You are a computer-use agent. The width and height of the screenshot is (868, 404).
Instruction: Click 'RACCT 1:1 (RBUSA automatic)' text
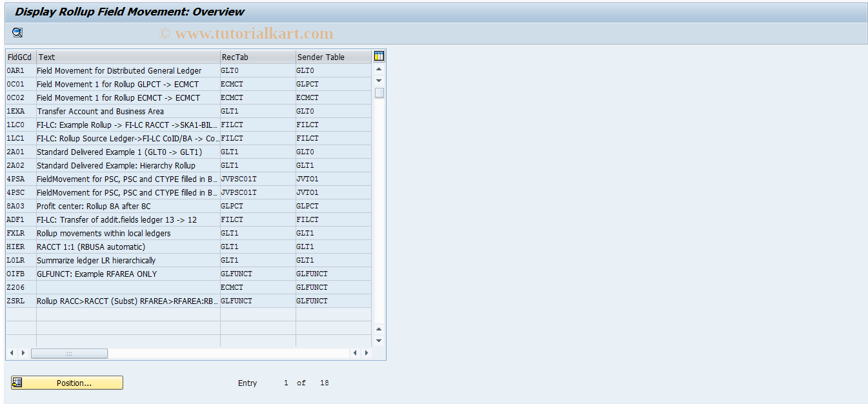(91, 247)
